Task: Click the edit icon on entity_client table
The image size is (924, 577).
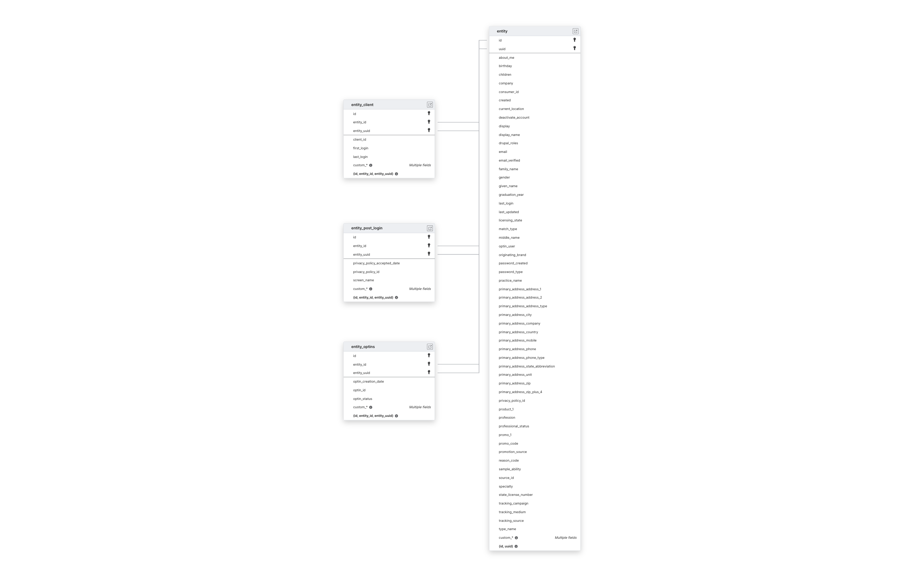Action: tap(430, 104)
